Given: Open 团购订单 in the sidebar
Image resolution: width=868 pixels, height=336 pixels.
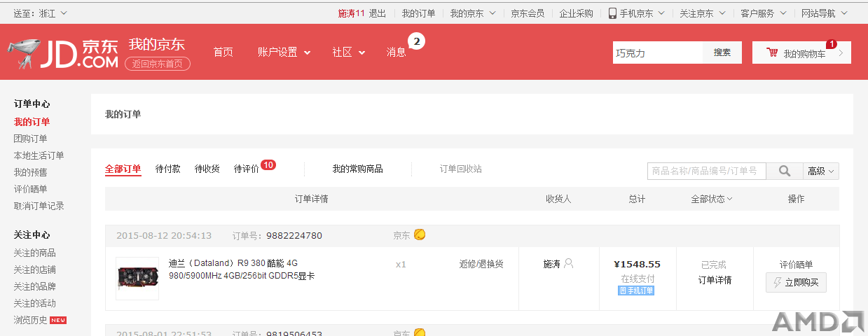Looking at the screenshot, I should pos(31,139).
